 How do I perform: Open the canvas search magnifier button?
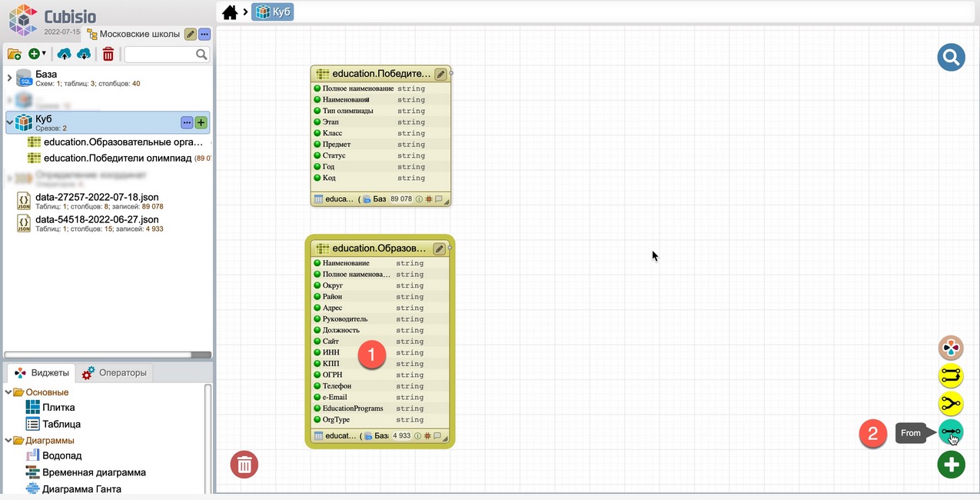point(951,57)
